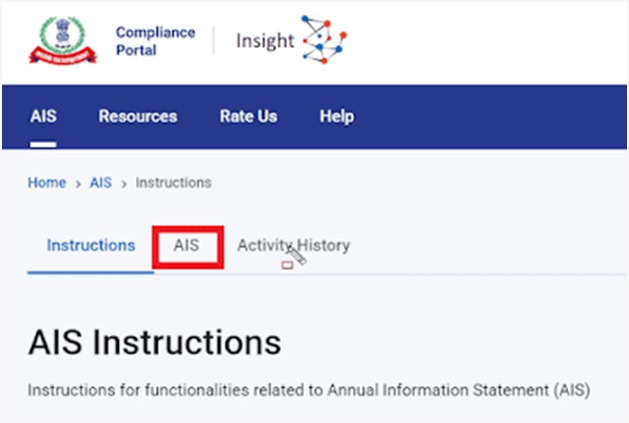Open the Compliance Portal title link
Screen dimensions: 629x423
pos(155,41)
